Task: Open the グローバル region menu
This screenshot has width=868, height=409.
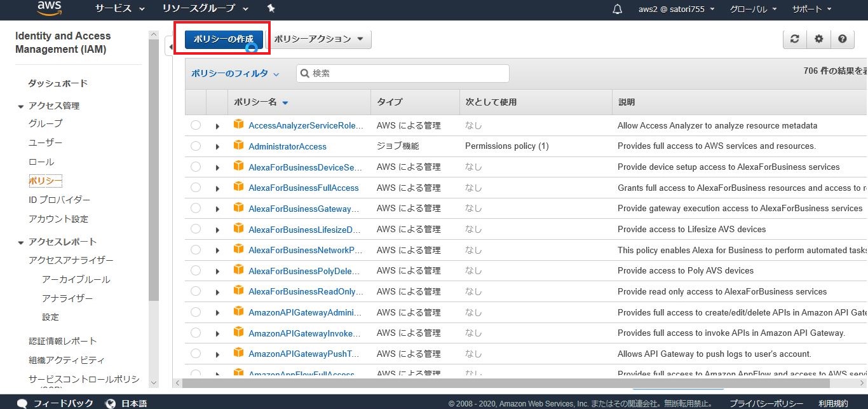Action: (753, 9)
